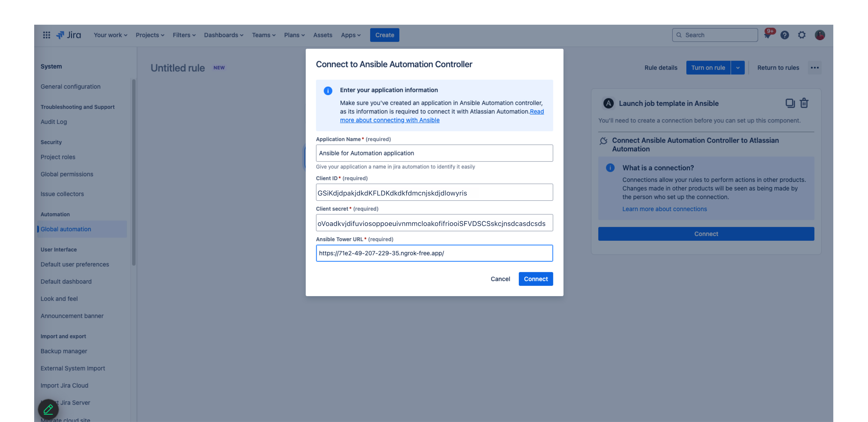This screenshot has width=868, height=422.
Task: Expand the Your work menu
Action: coord(110,35)
